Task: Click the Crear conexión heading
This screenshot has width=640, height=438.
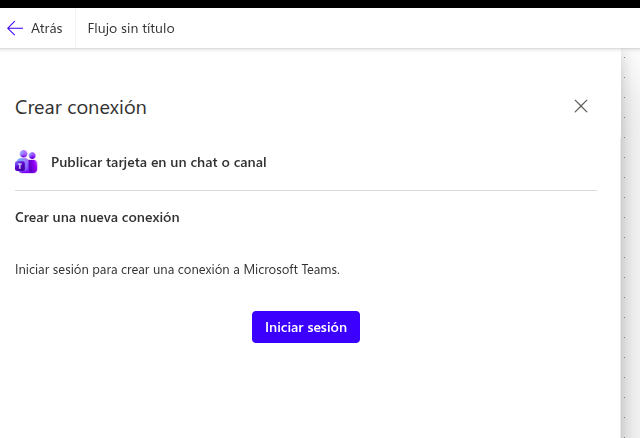Action: tap(81, 108)
